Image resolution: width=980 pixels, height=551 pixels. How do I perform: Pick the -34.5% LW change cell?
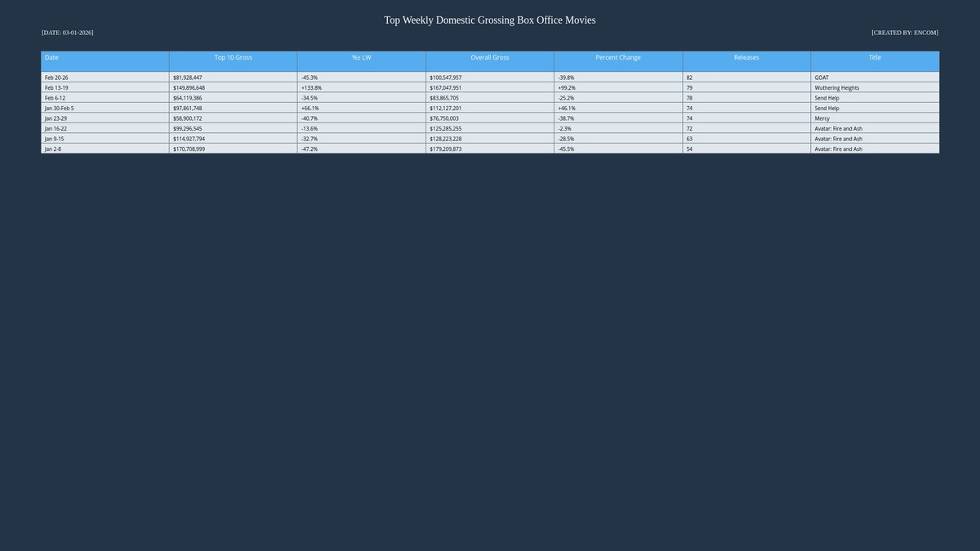tap(361, 98)
